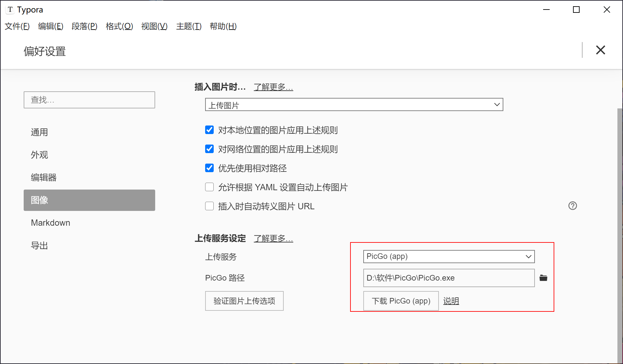Click the 查找 search field

point(89,100)
